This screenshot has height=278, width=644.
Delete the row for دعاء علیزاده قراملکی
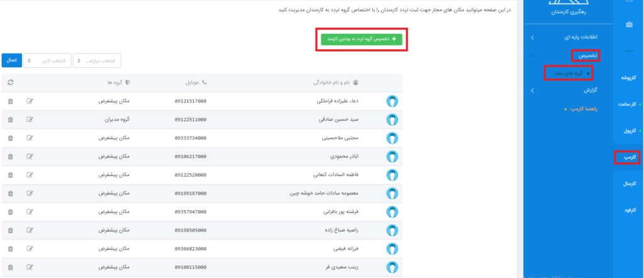pos(10,101)
